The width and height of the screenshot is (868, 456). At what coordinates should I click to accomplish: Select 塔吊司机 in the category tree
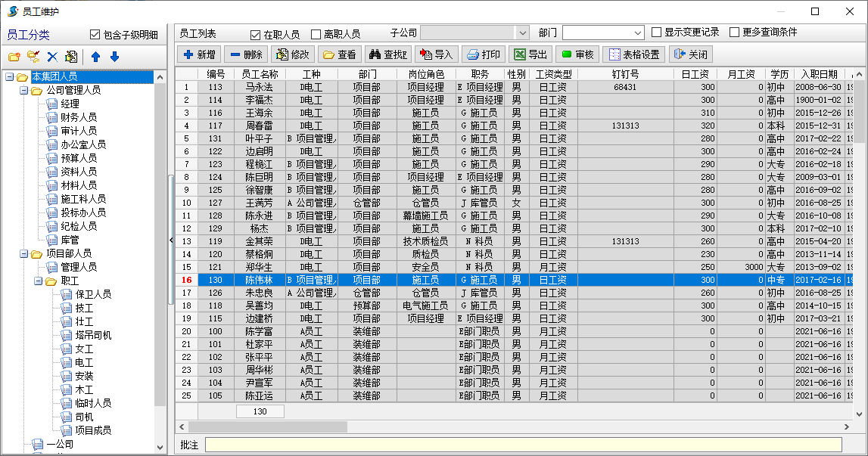(x=93, y=335)
